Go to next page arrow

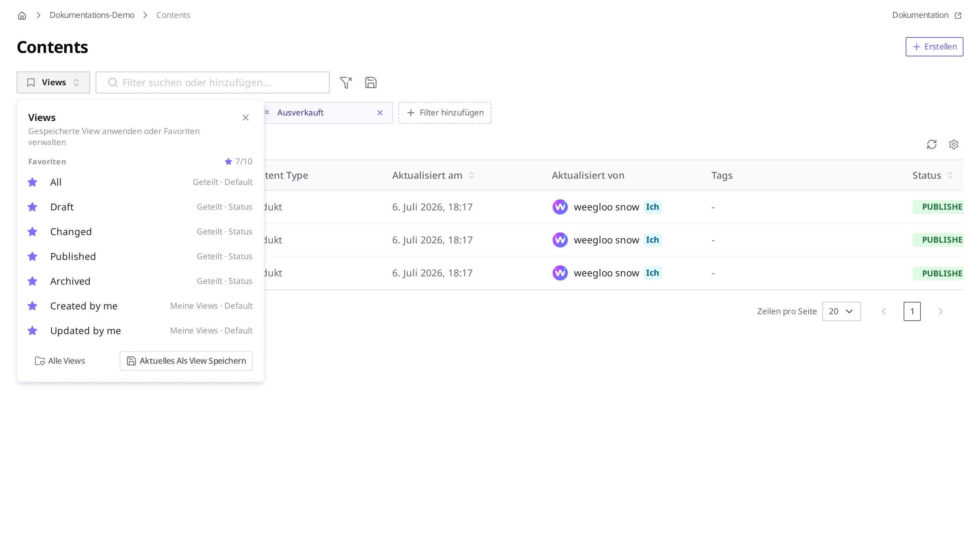(940, 312)
